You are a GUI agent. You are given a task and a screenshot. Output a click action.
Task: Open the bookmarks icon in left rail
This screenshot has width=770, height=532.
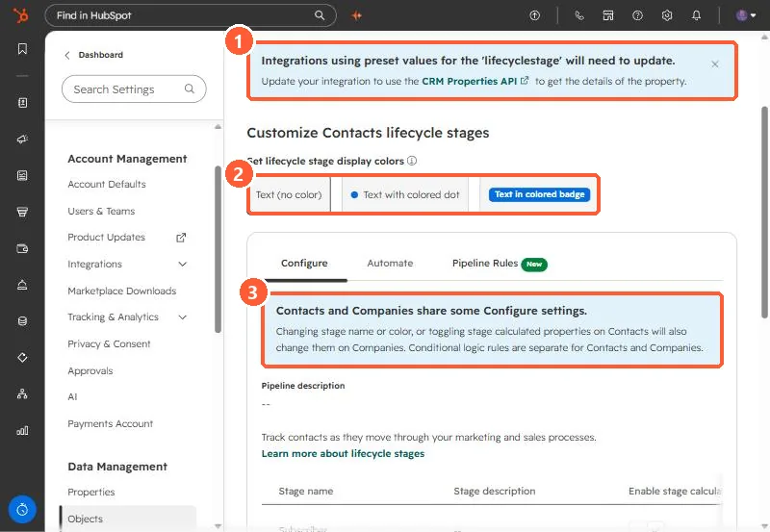click(22, 49)
